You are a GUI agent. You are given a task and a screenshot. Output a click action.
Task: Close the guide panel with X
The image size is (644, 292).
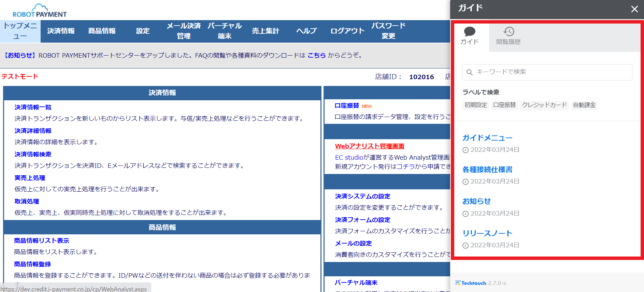tap(634, 9)
